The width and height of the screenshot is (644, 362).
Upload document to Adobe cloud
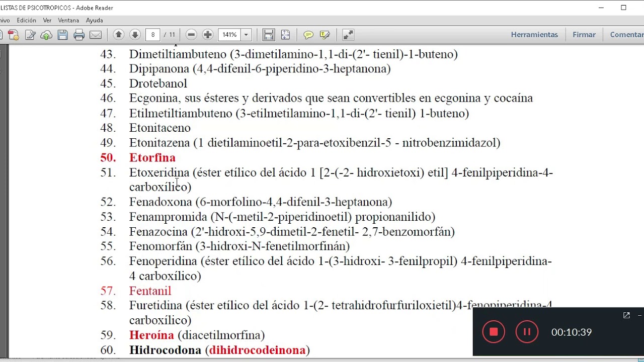pos(45,34)
